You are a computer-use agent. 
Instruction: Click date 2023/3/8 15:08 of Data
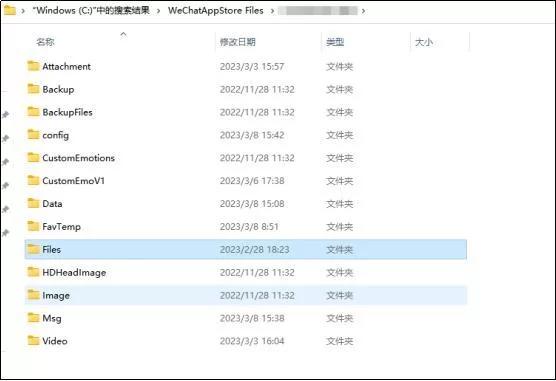click(x=252, y=204)
